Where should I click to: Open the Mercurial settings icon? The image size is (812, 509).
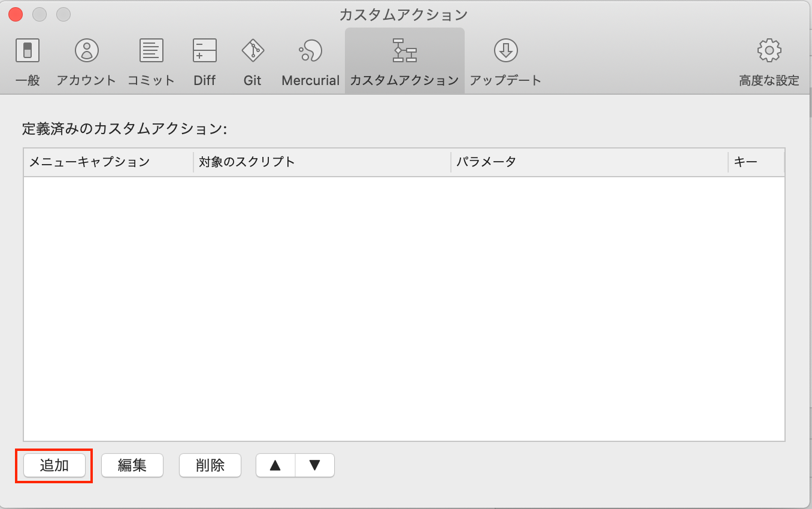pos(310,60)
